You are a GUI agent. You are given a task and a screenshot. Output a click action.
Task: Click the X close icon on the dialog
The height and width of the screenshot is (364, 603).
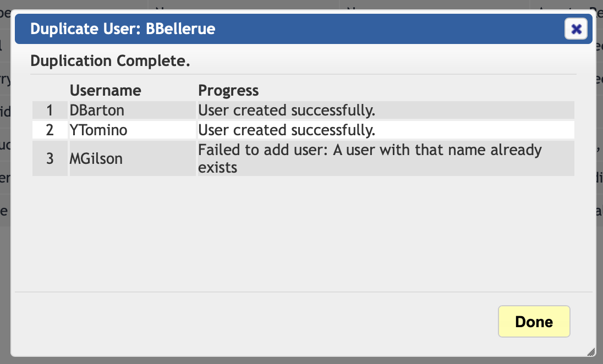tap(576, 29)
